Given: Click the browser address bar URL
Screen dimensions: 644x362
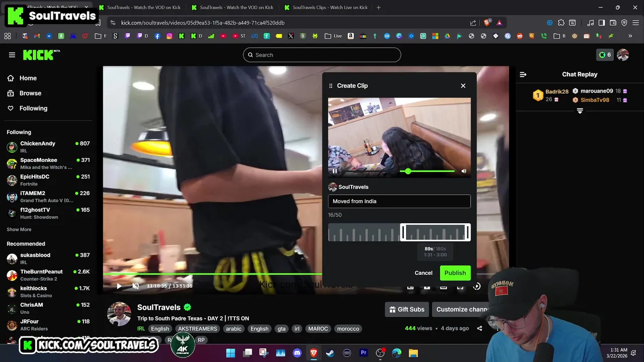Looking at the screenshot, I should coord(203,23).
